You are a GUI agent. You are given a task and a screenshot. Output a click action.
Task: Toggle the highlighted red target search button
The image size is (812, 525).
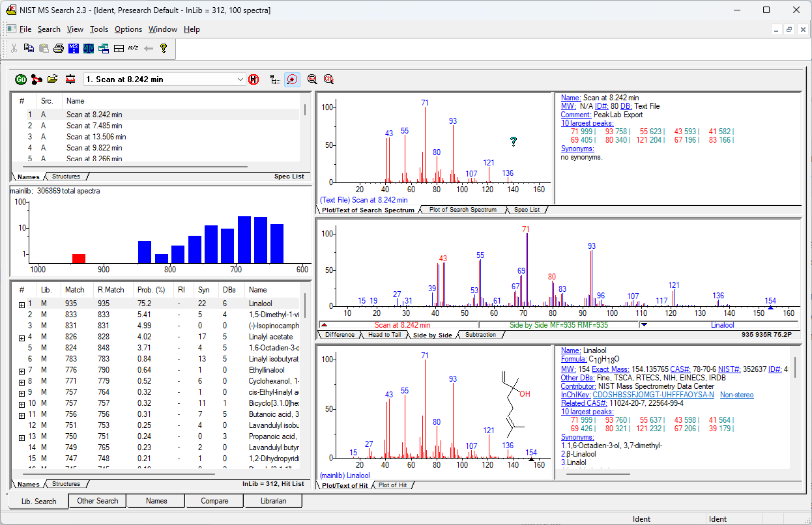click(x=292, y=79)
